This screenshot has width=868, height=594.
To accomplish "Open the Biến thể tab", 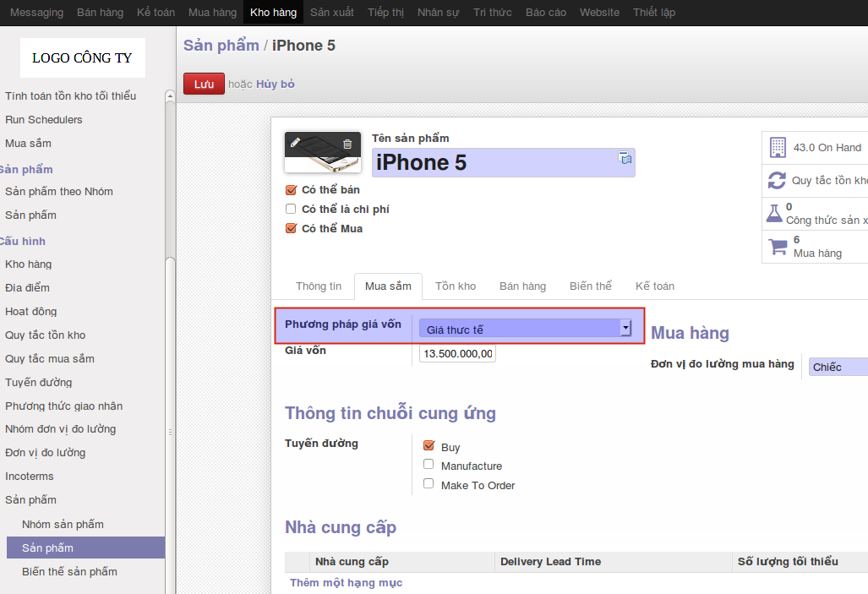I will point(590,286).
